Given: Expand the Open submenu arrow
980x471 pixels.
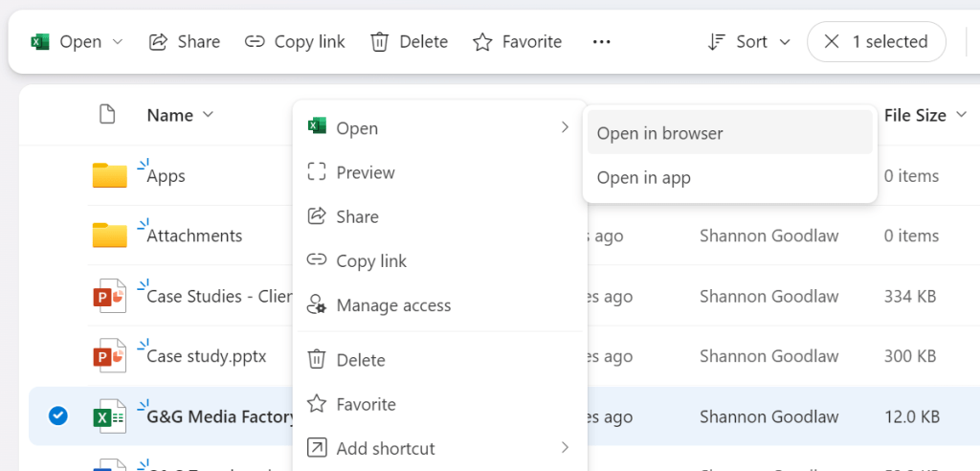Looking at the screenshot, I should (x=565, y=127).
